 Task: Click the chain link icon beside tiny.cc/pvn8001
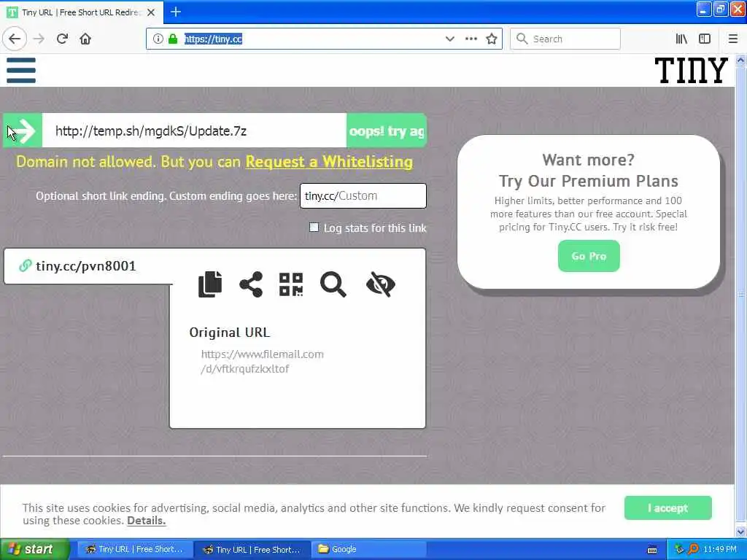tap(25, 265)
